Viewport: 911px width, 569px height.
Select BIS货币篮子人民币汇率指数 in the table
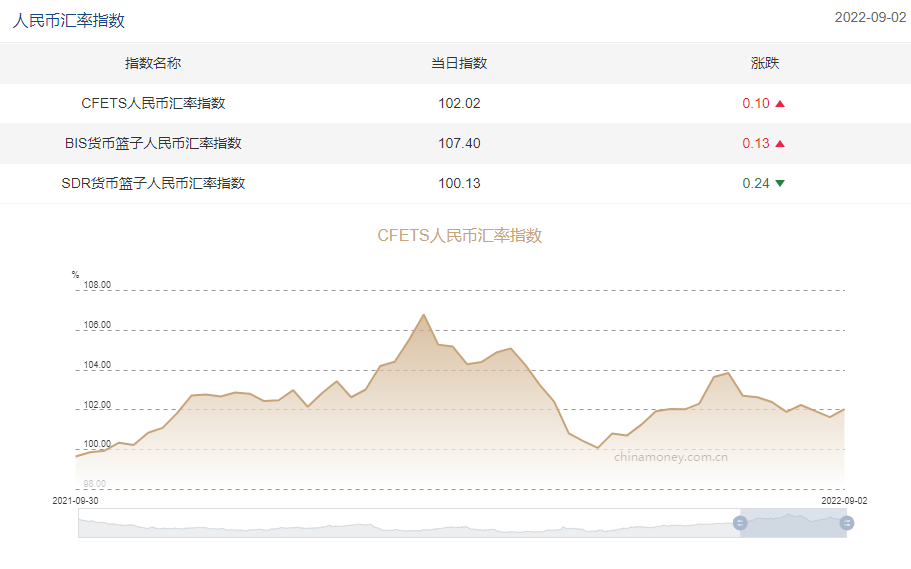(x=153, y=143)
